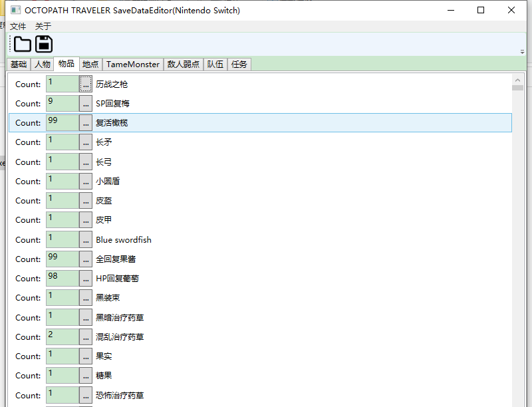Viewport: 532px width, 407px height.
Task: Click the ... button for 历战之枪
Action: (x=86, y=84)
